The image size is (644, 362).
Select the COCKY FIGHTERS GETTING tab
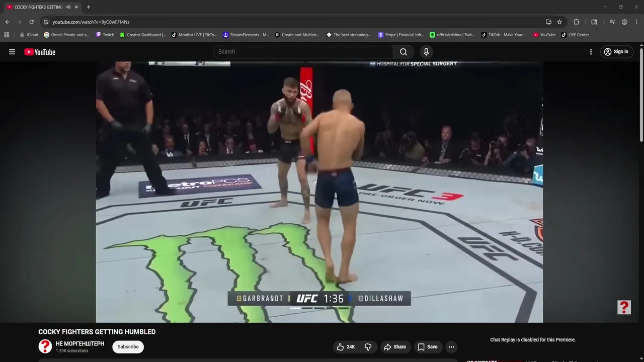[39, 7]
